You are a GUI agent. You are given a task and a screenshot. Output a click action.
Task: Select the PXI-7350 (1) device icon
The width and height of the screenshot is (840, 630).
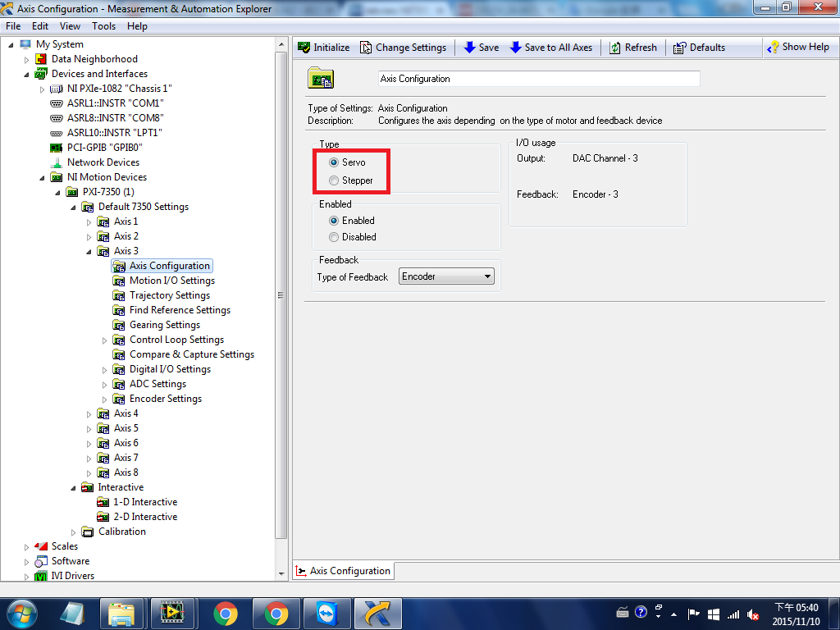(72, 192)
